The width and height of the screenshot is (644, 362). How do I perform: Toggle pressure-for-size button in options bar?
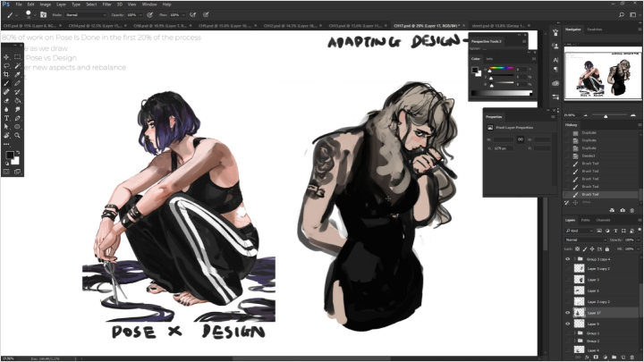coord(206,15)
